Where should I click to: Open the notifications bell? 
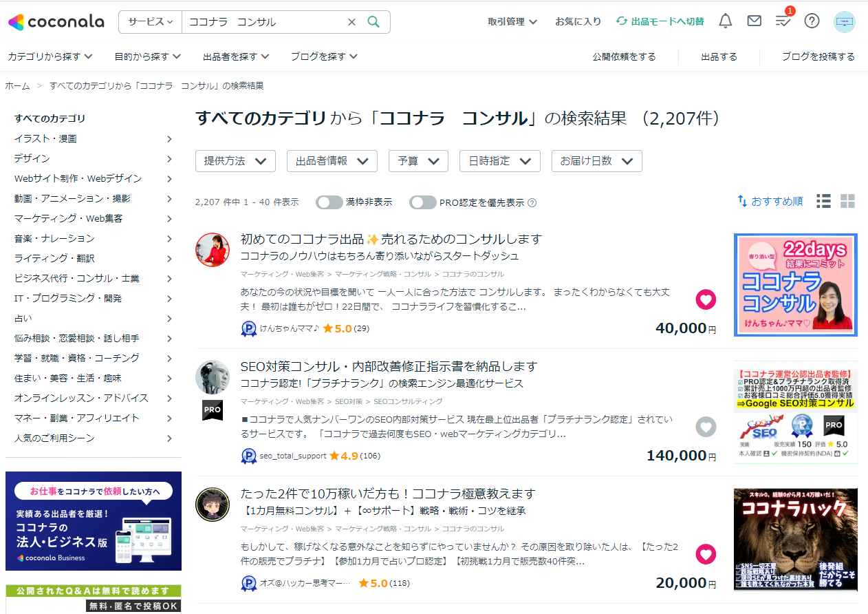[725, 21]
